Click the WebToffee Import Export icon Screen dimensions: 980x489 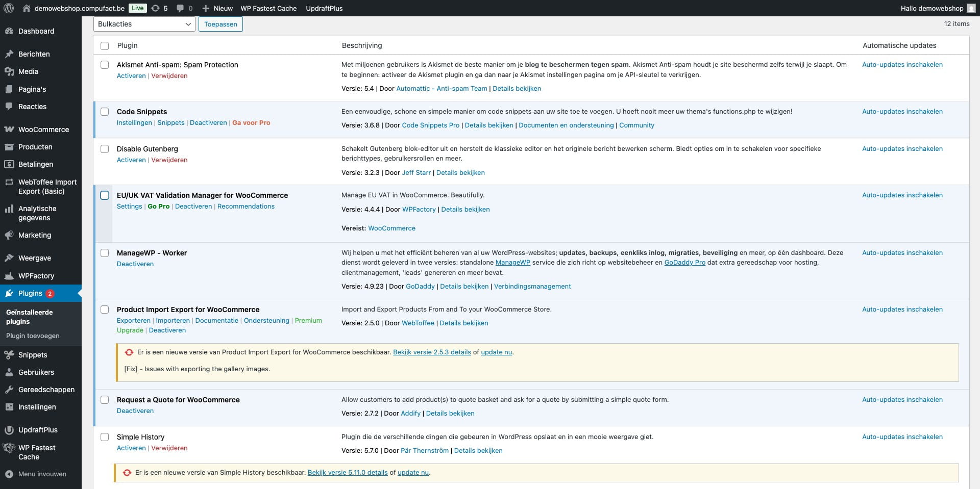9,182
